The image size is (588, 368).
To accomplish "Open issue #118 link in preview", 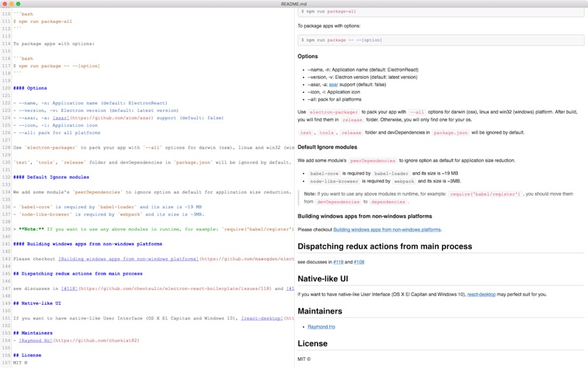I will point(338,262).
